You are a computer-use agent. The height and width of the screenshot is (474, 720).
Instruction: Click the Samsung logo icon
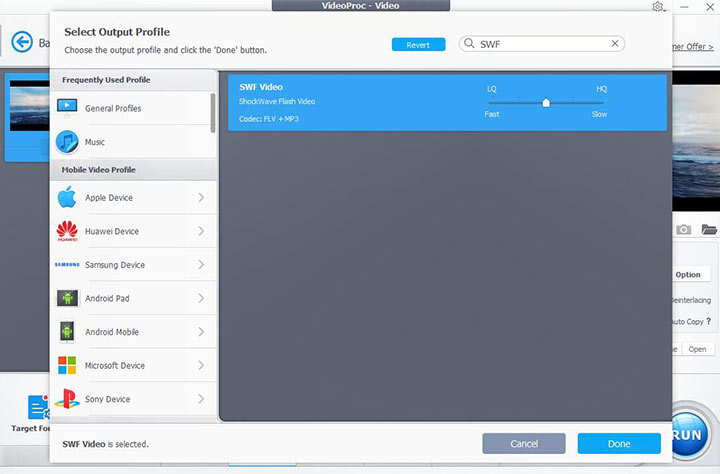(x=67, y=265)
